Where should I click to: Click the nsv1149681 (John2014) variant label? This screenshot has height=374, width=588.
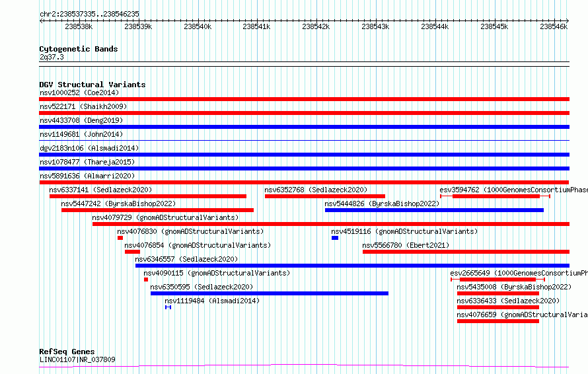[81, 134]
